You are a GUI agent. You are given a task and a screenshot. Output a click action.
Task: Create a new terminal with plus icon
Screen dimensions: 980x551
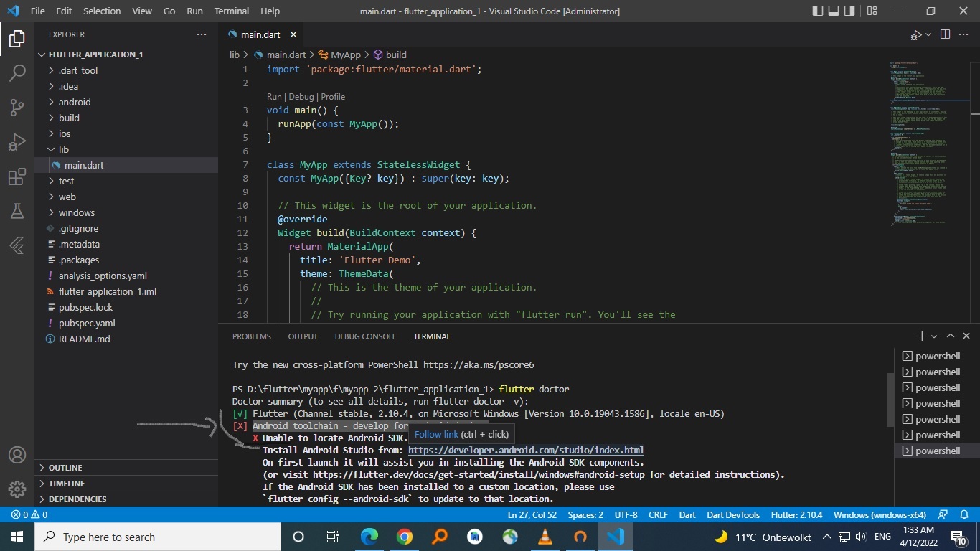pyautogui.click(x=922, y=336)
